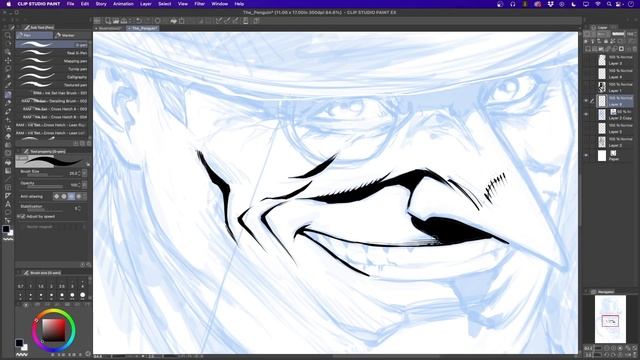Select Calligraphy sub tool

click(x=53, y=77)
